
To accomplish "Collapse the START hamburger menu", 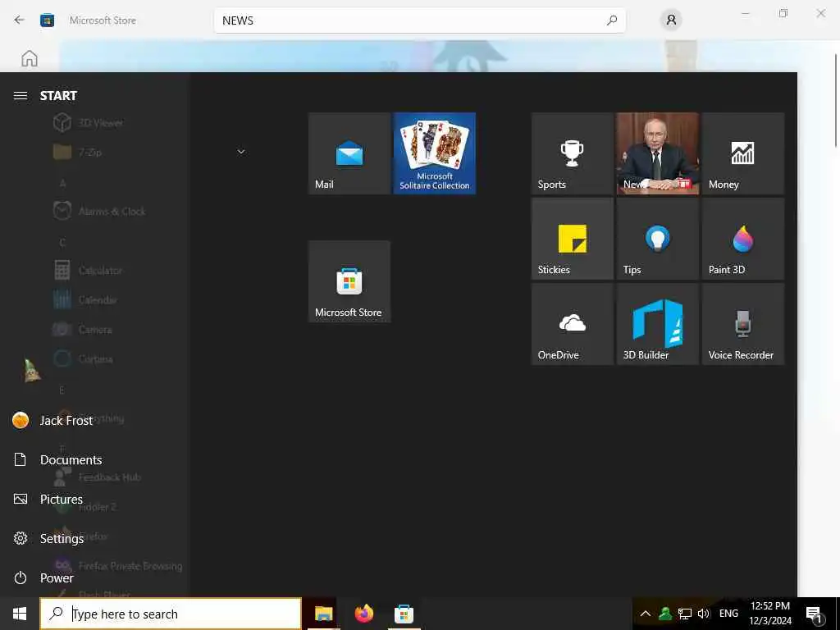I will click(x=21, y=96).
